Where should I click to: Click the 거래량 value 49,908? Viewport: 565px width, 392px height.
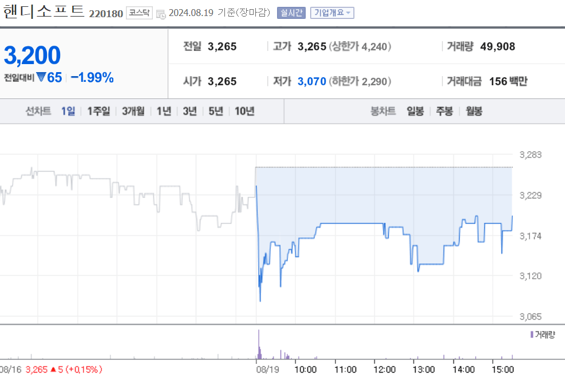click(497, 46)
